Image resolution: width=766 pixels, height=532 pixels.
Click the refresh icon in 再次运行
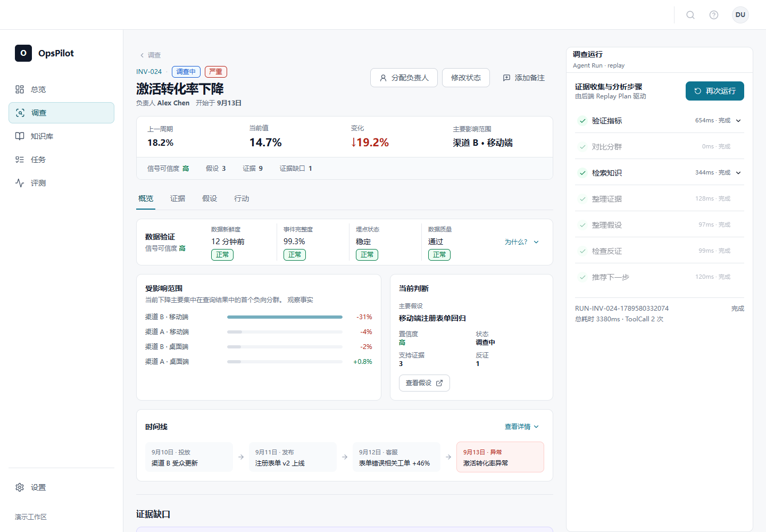pyautogui.click(x=698, y=91)
